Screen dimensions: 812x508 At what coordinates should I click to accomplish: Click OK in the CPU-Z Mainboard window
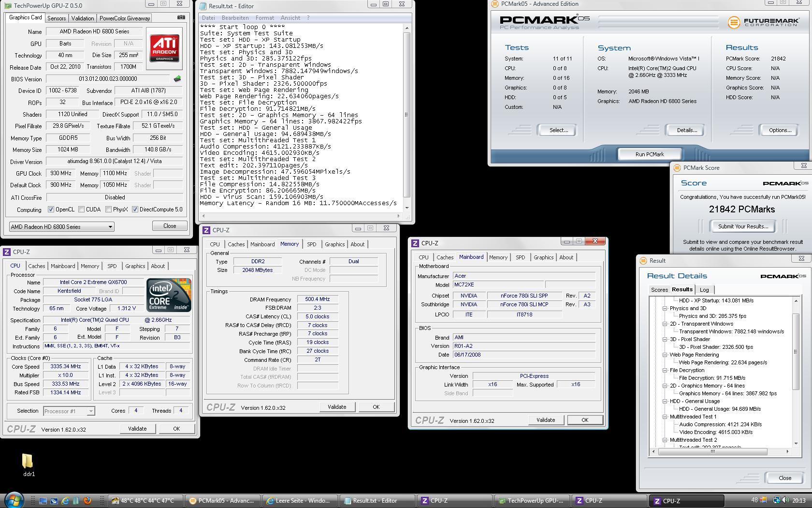click(x=585, y=420)
